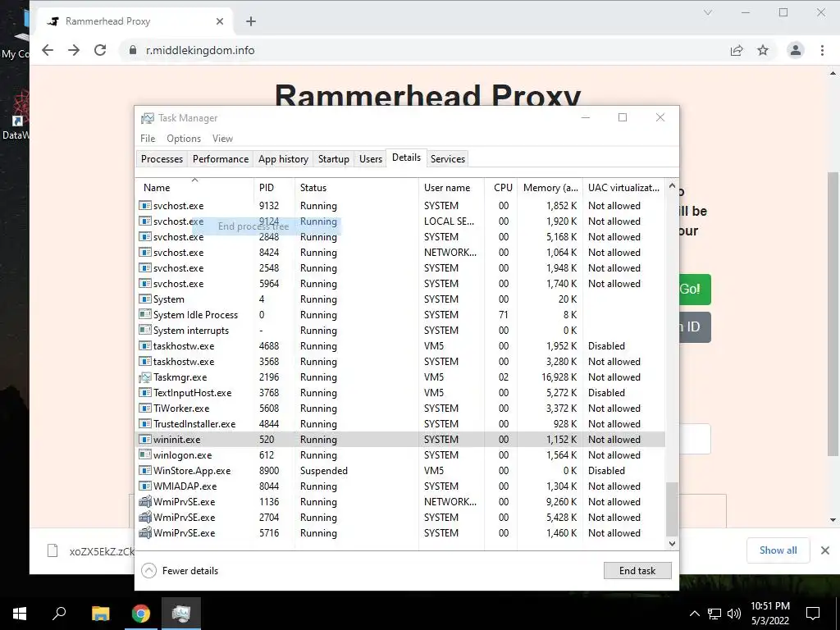
Task: Select the System interrupts row
Action: coord(400,331)
